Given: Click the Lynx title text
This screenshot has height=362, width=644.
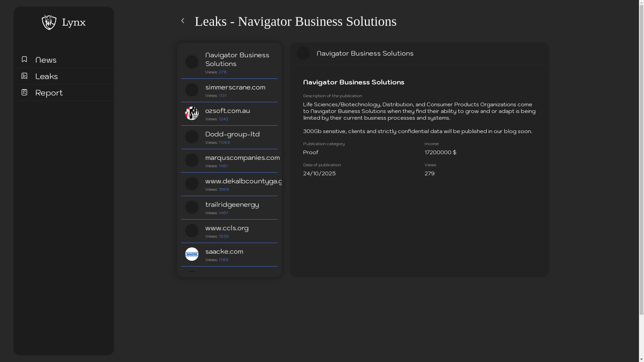Looking at the screenshot, I should (x=74, y=22).
